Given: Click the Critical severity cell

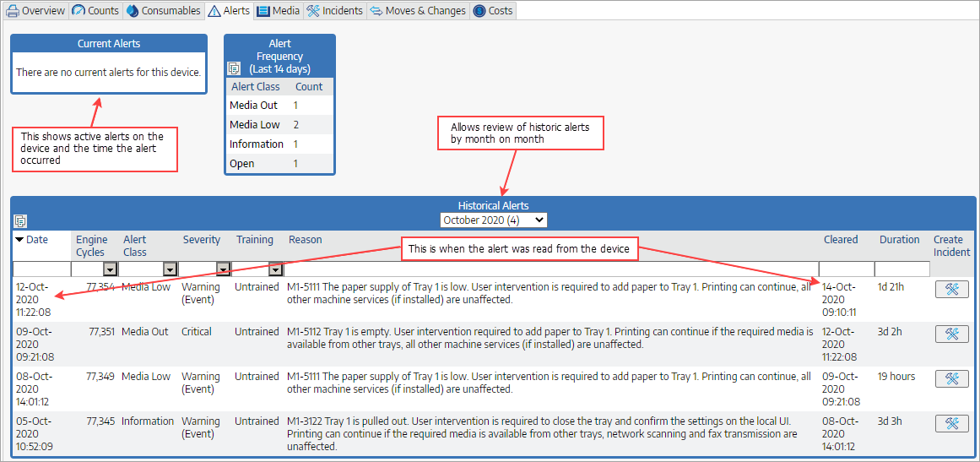Looking at the screenshot, I should coord(196,331).
